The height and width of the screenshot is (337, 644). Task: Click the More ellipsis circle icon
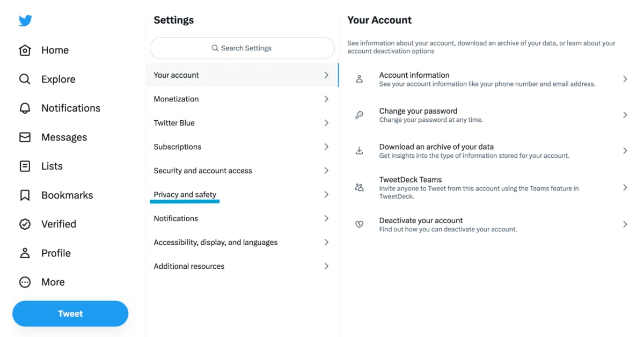click(x=24, y=282)
